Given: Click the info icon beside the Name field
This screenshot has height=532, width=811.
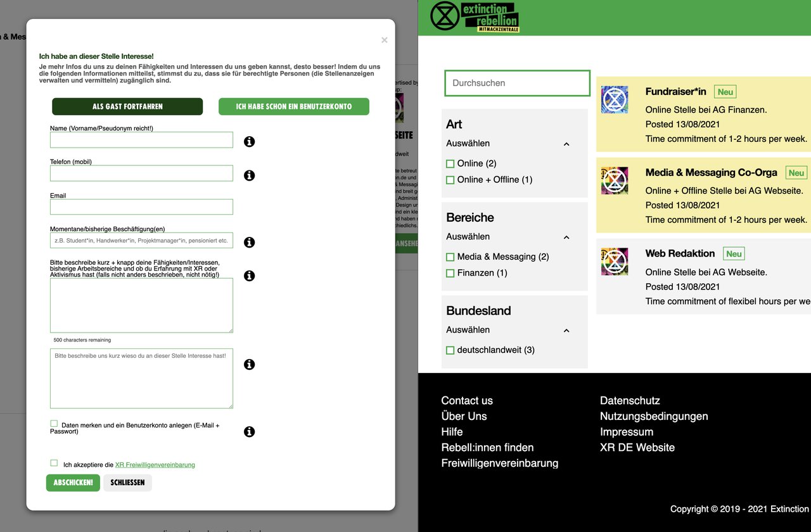Looking at the screenshot, I should click(249, 142).
